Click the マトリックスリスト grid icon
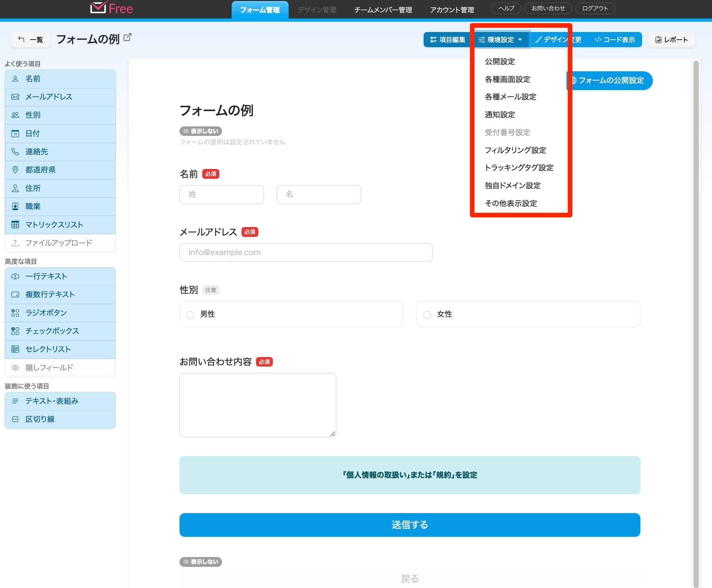This screenshot has height=588, width=712. pos(15,225)
